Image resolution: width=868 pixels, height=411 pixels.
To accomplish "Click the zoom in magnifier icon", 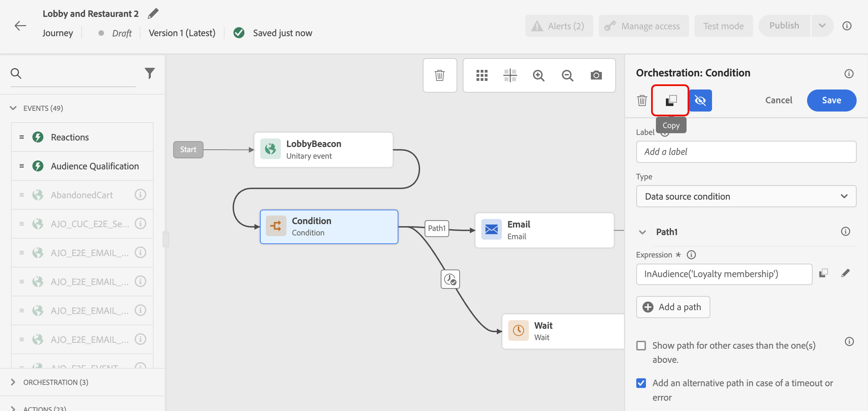I will (x=538, y=75).
